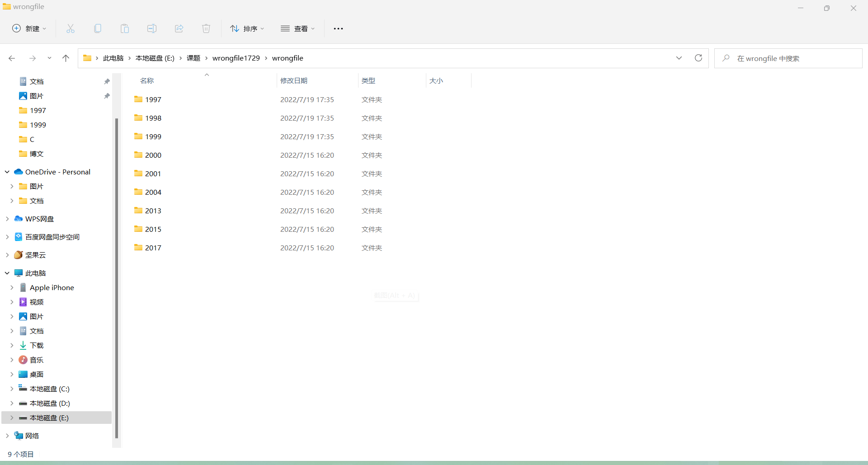The image size is (868, 465).
Task: Open pinned 博文 folder in sidebar
Action: coord(31,154)
